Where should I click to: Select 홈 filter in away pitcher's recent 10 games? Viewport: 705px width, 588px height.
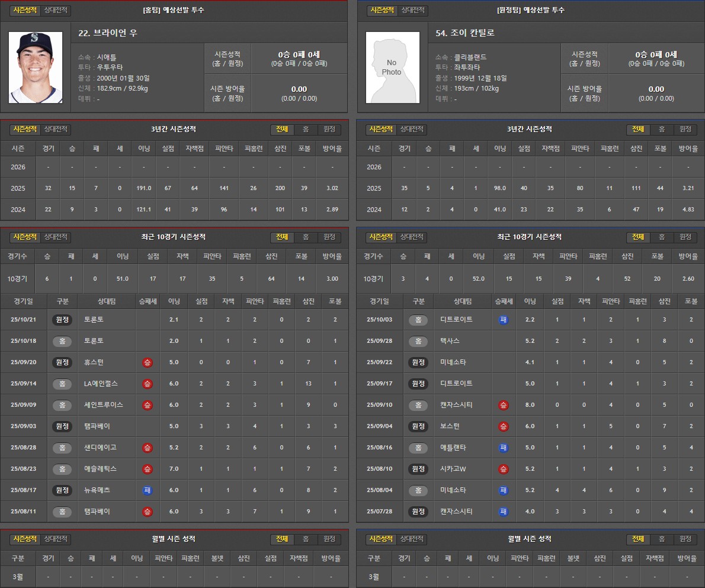pyautogui.click(x=662, y=237)
